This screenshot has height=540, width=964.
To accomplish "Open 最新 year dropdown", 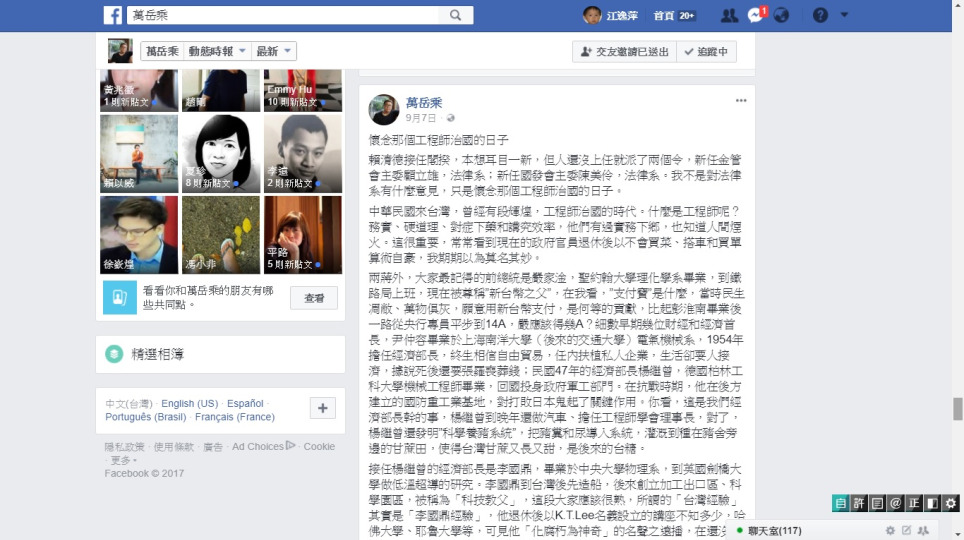I will pos(274,51).
